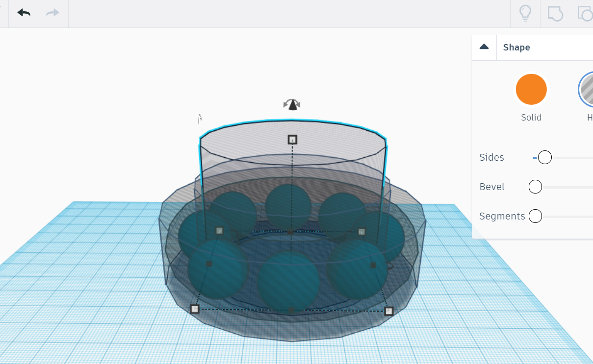Click the pin handle near the cylinder's top-left
This screenshot has width=593, height=364.
[x=200, y=119]
